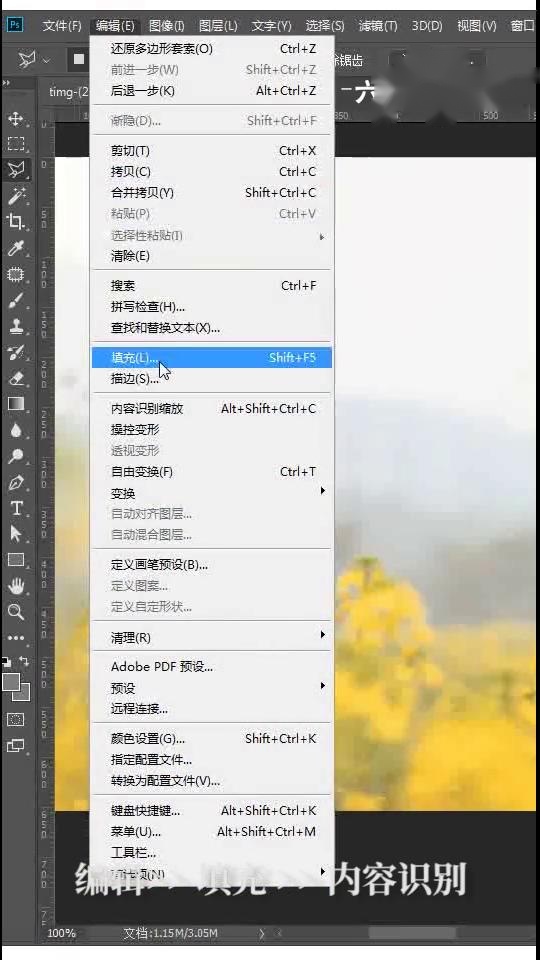
Task: Select the Crop tool
Action: (16, 222)
